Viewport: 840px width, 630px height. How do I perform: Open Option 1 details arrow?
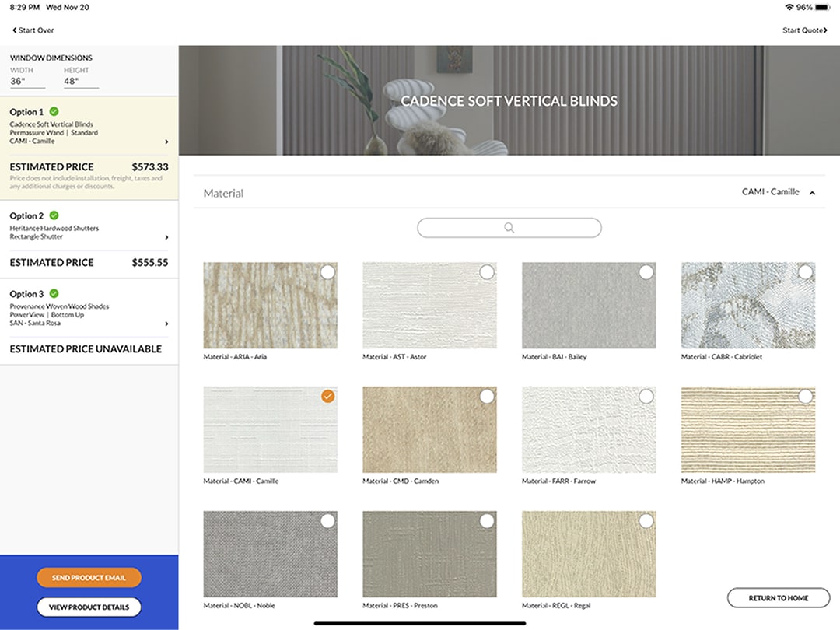click(166, 142)
